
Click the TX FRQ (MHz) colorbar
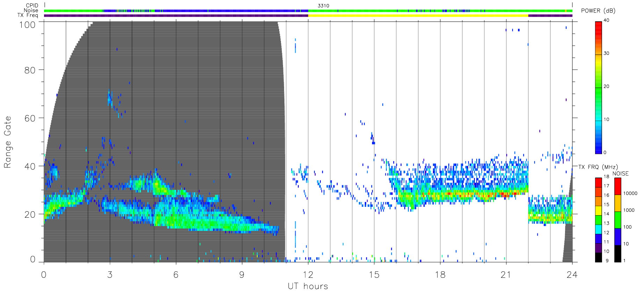click(599, 220)
